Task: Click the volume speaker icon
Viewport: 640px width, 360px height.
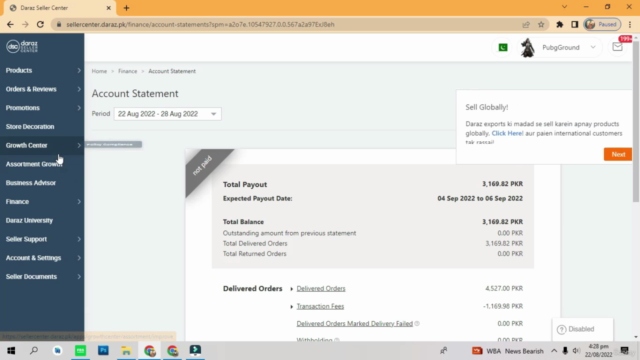Action: (576, 351)
